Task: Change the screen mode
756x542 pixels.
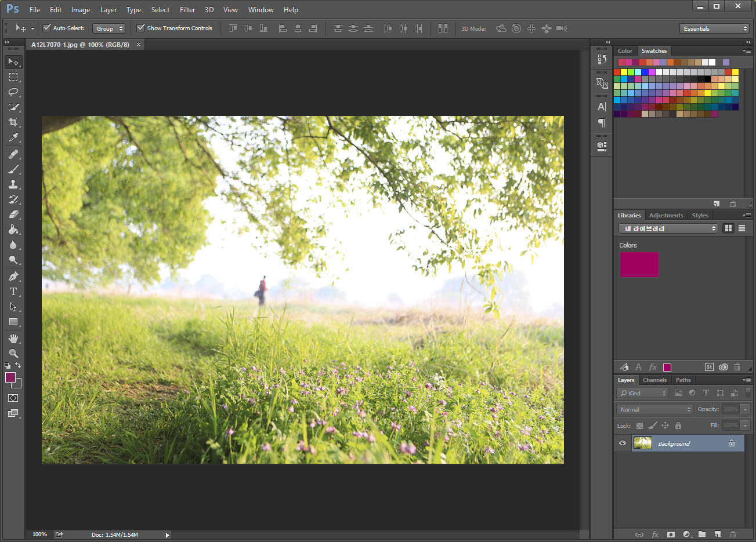Action: point(13,413)
